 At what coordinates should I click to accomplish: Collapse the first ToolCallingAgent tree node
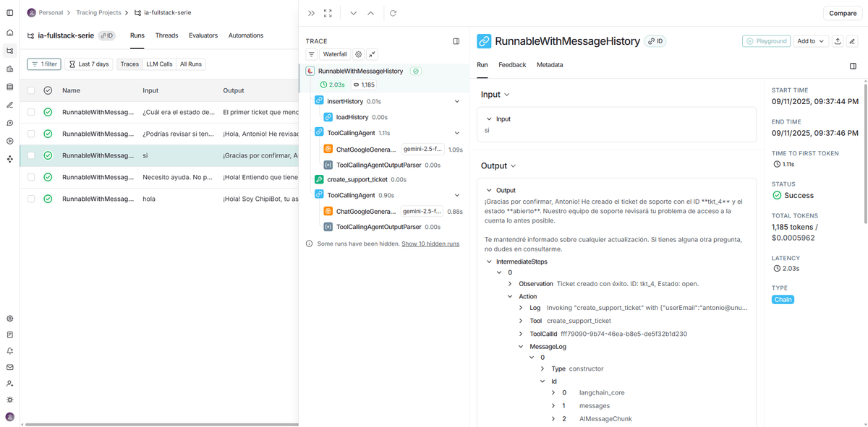456,133
